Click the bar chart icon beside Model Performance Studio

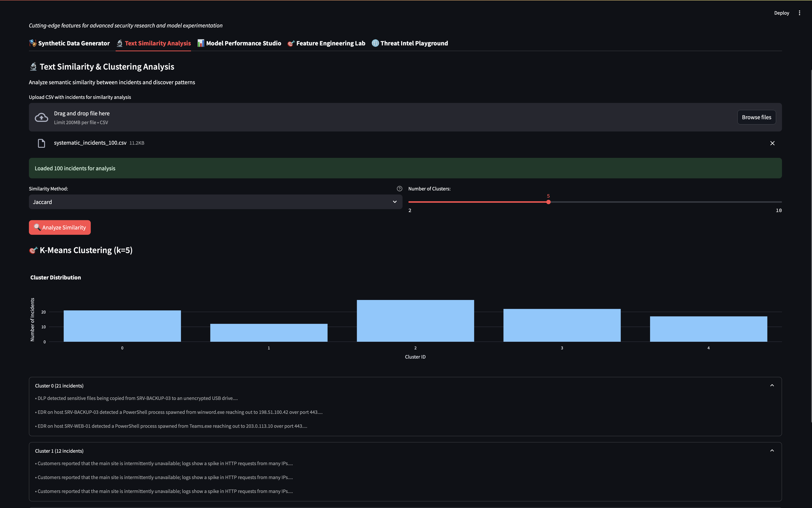point(200,43)
